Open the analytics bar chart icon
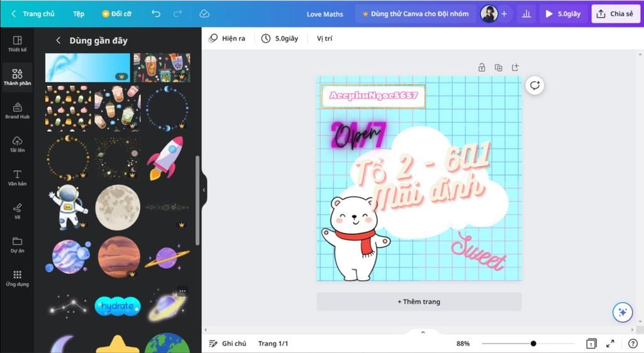Viewport: 644px width, 353px height. [x=526, y=14]
